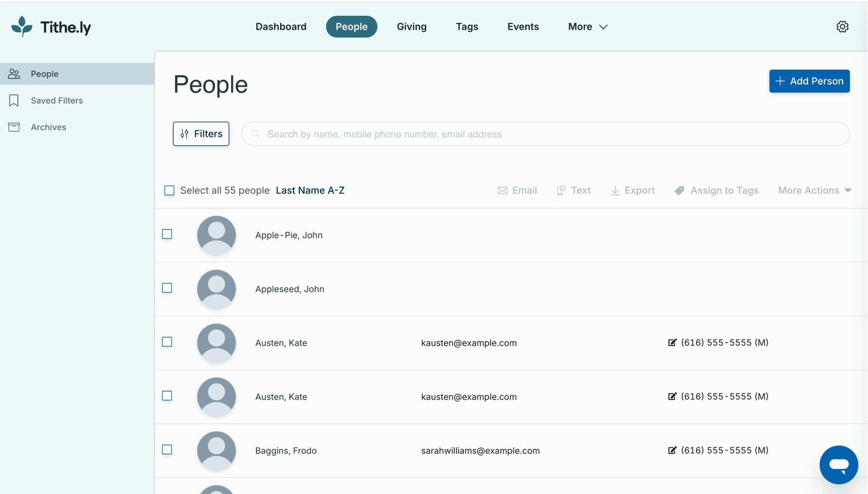
Task: Expand the More menu in top navigation
Action: tap(588, 27)
